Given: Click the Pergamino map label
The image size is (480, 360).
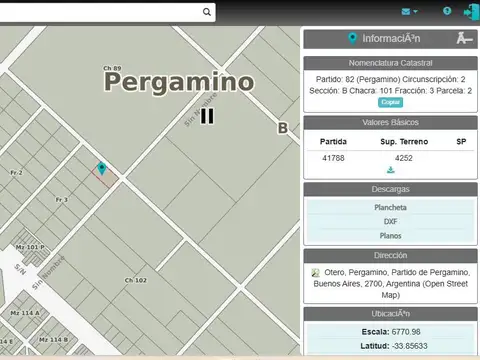Looking at the screenshot, I should (179, 82).
